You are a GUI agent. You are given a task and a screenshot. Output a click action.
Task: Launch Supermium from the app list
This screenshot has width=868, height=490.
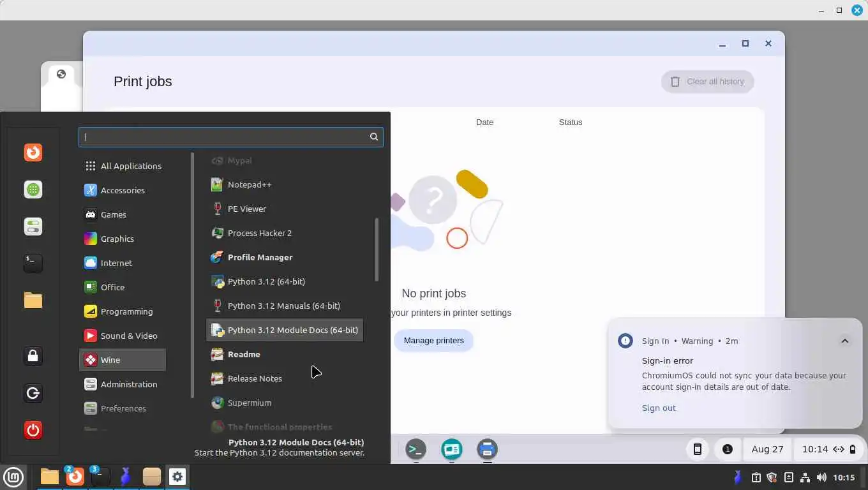(285, 403)
